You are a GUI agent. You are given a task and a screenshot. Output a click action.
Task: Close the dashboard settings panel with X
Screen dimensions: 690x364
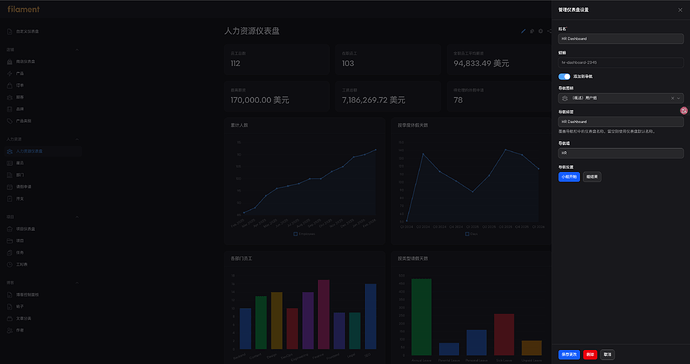(680, 10)
